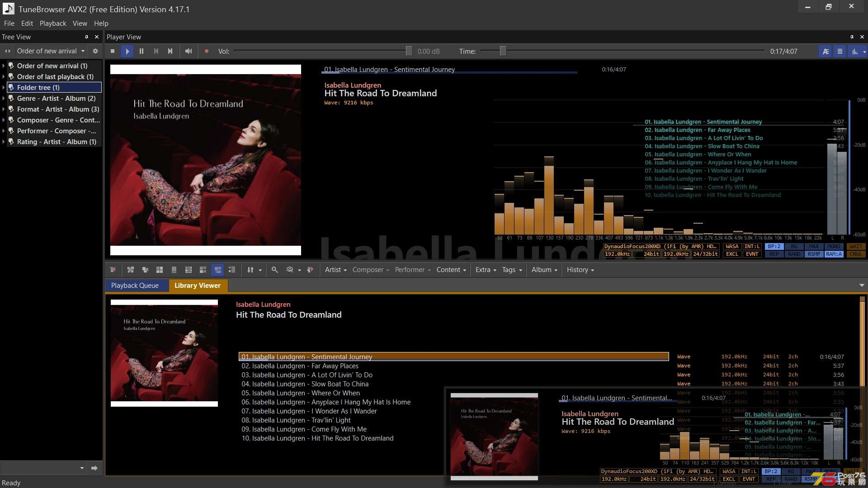The width and height of the screenshot is (868, 488).
Task: Pin the Player View panel
Action: (x=852, y=37)
